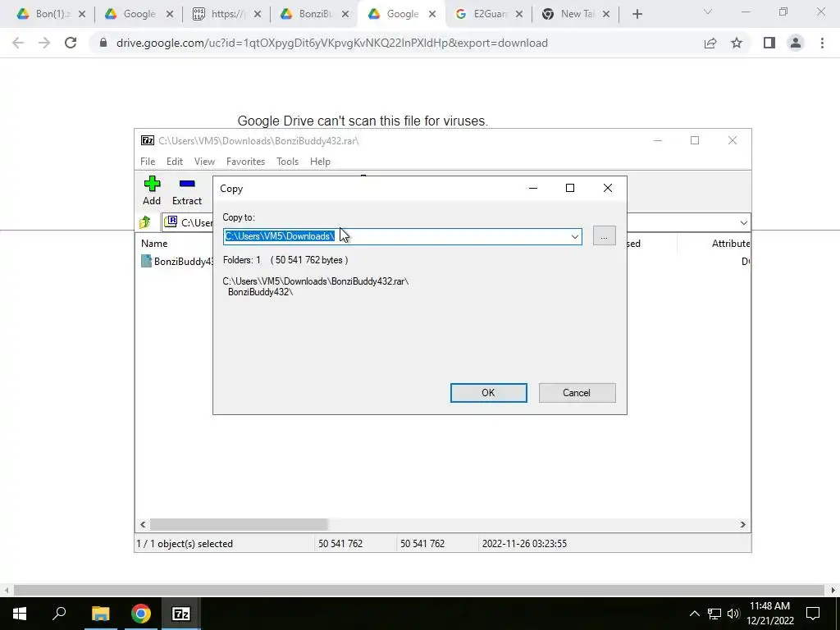Image resolution: width=840 pixels, height=630 pixels.
Task: Go back in Chrome
Action: [18, 43]
